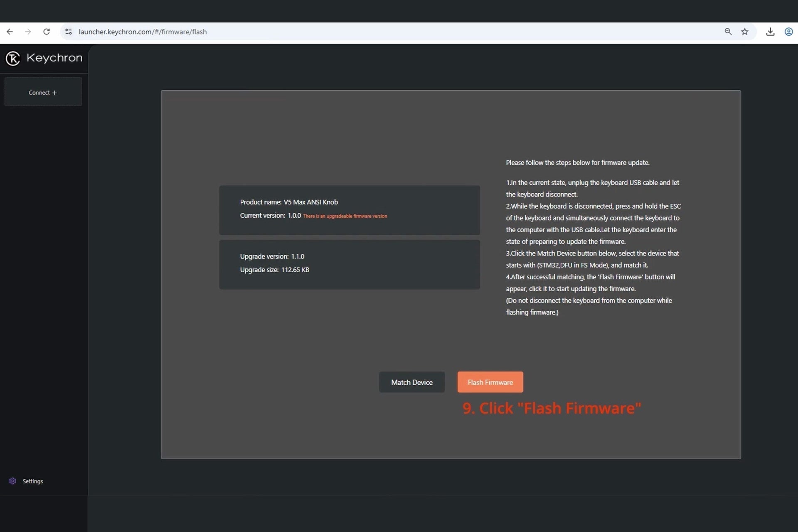The image size is (798, 532).
Task: Open the browser downloads icon
Action: (x=770, y=32)
